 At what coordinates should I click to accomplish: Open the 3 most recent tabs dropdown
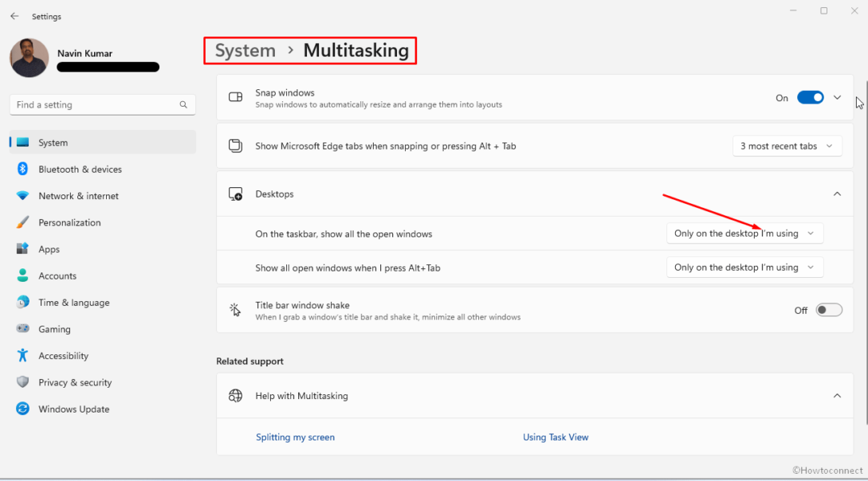[x=787, y=146]
